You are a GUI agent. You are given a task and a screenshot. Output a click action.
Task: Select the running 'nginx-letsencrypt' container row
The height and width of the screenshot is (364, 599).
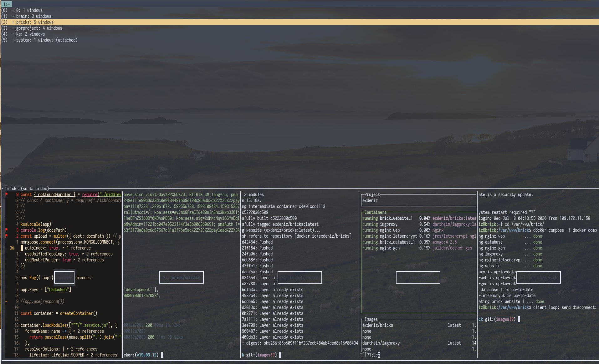coord(419,236)
